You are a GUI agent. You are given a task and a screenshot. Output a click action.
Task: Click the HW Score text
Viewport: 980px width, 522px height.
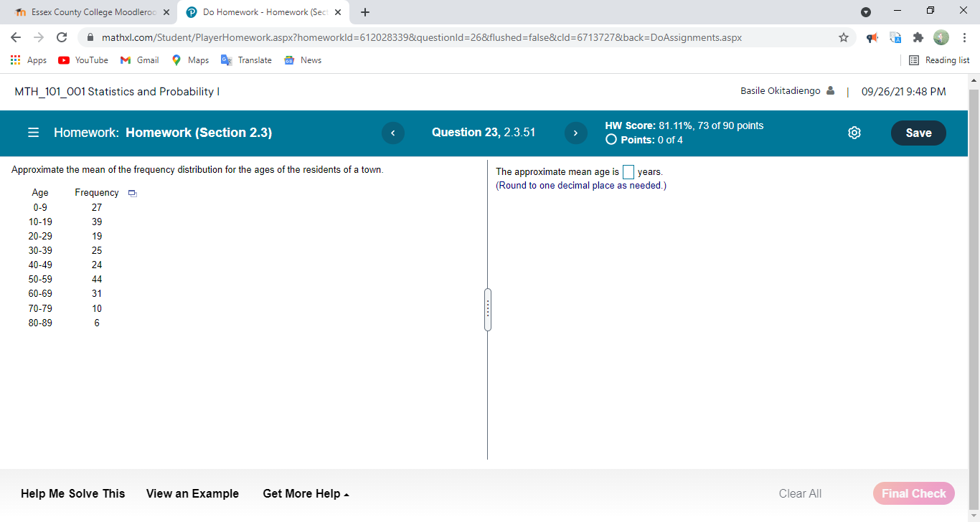coord(684,126)
